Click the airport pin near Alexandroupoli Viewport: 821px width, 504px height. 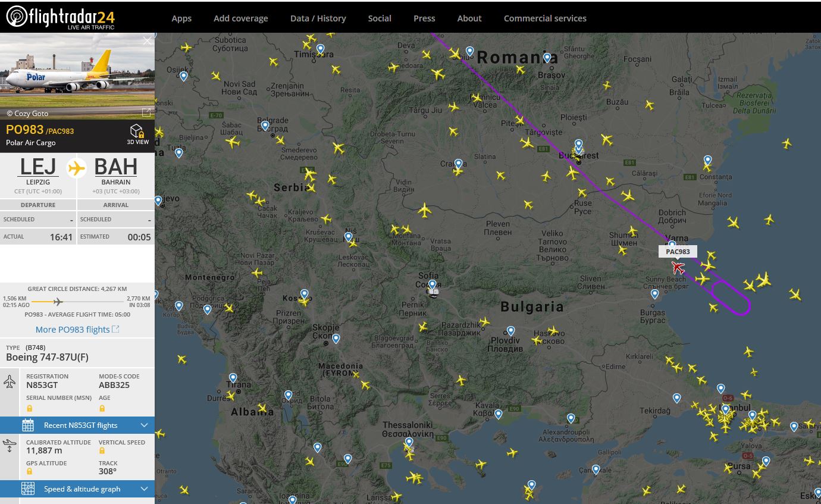tap(571, 419)
